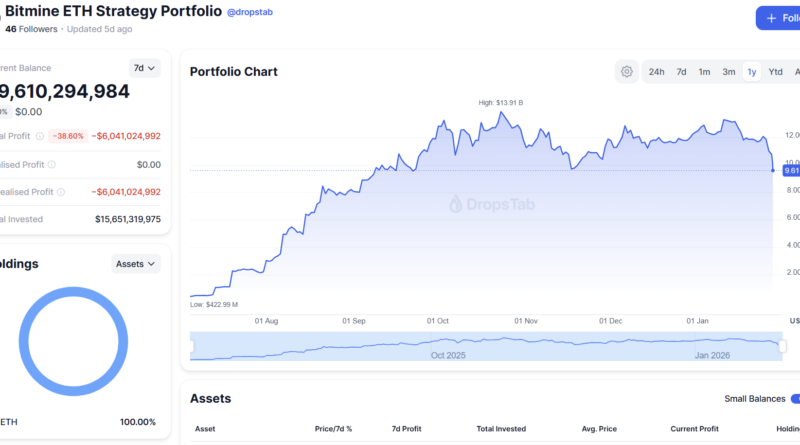Viewport: 800px width, 445px height.
Task: Click the right handle of range slider
Action: (782, 346)
